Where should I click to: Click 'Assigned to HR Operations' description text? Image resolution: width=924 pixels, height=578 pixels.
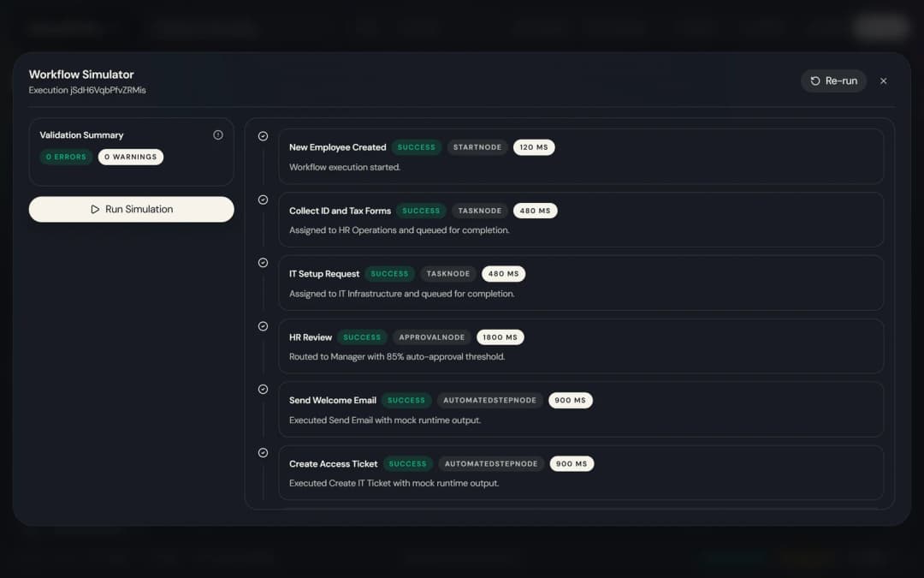pyautogui.click(x=400, y=230)
